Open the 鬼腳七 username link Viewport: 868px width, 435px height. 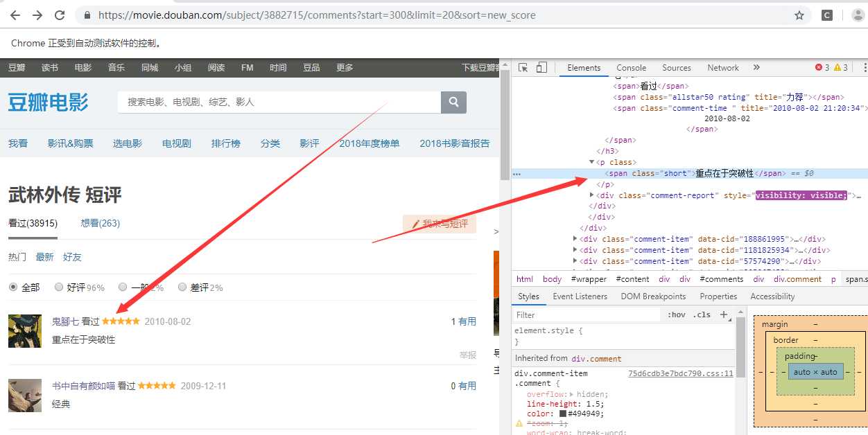click(65, 321)
